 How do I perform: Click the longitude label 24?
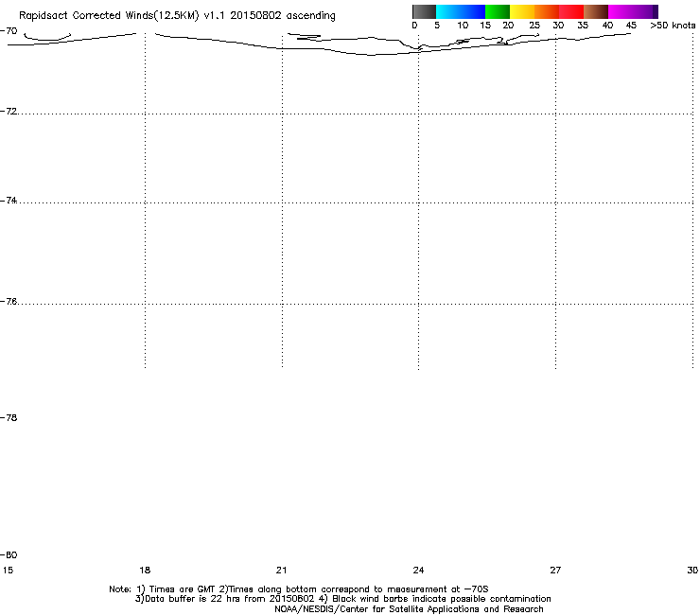coord(418,570)
